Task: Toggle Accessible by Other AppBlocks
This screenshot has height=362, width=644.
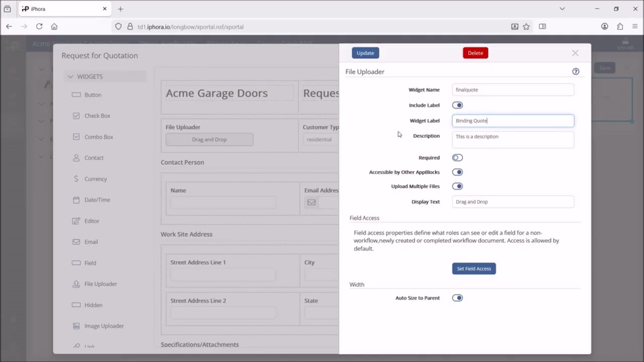Action: click(x=457, y=172)
